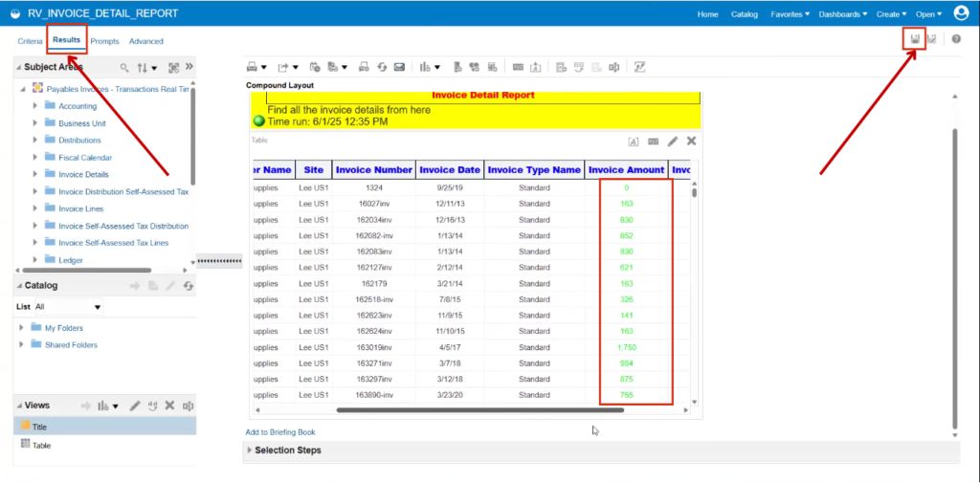Expand the Fiscal Calendar folder
The height and width of the screenshot is (483, 980).
pos(35,158)
